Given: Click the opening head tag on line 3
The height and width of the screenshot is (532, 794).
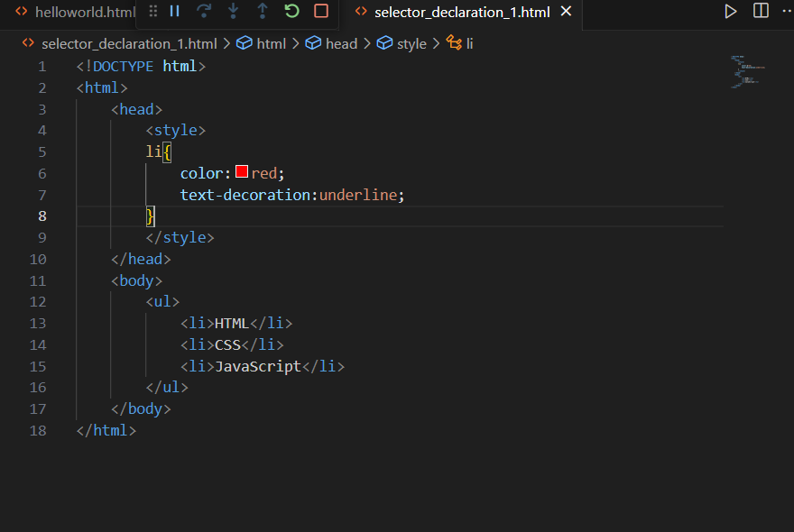Looking at the screenshot, I should pos(137,109).
